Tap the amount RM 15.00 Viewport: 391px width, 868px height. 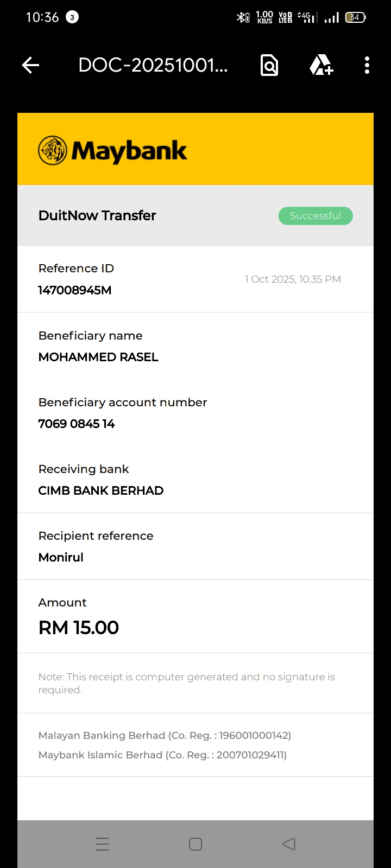tap(79, 628)
